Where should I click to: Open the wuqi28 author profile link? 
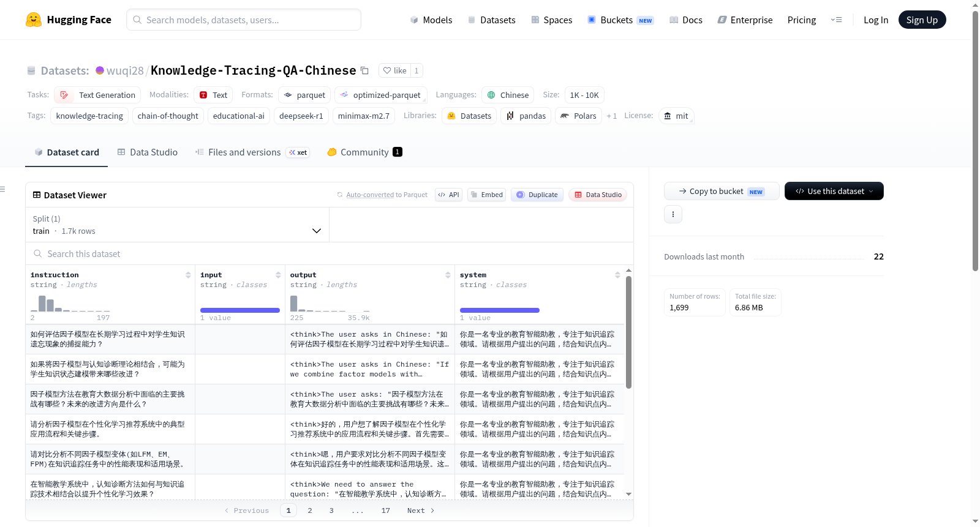(125, 71)
